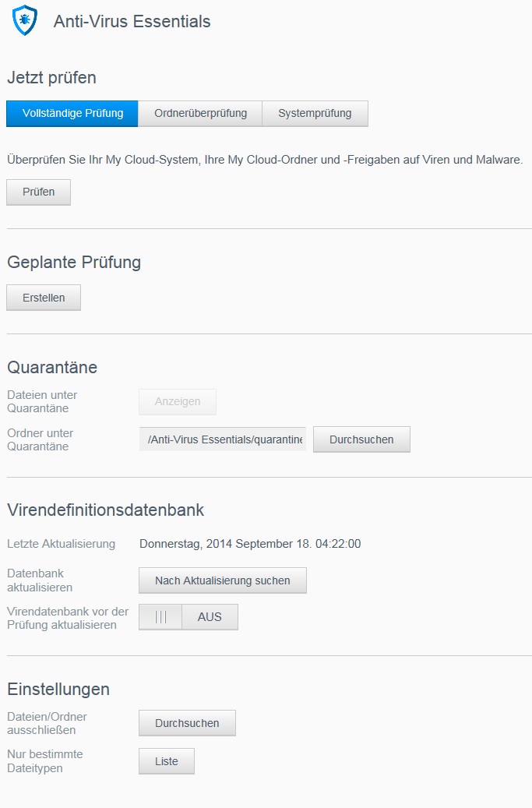Start the scan with the Prüfen button
The height and width of the screenshot is (808, 532).
[x=39, y=192]
